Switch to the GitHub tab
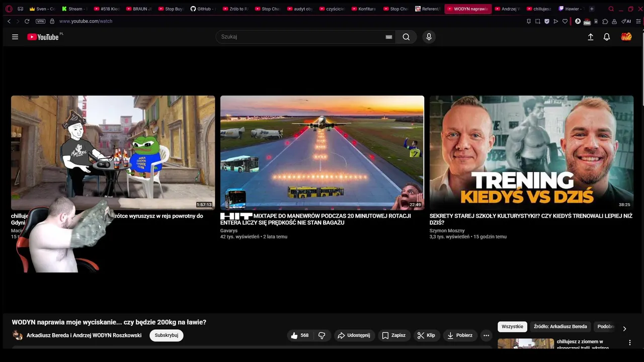Image resolution: width=644 pixels, height=362 pixels. coord(203,9)
